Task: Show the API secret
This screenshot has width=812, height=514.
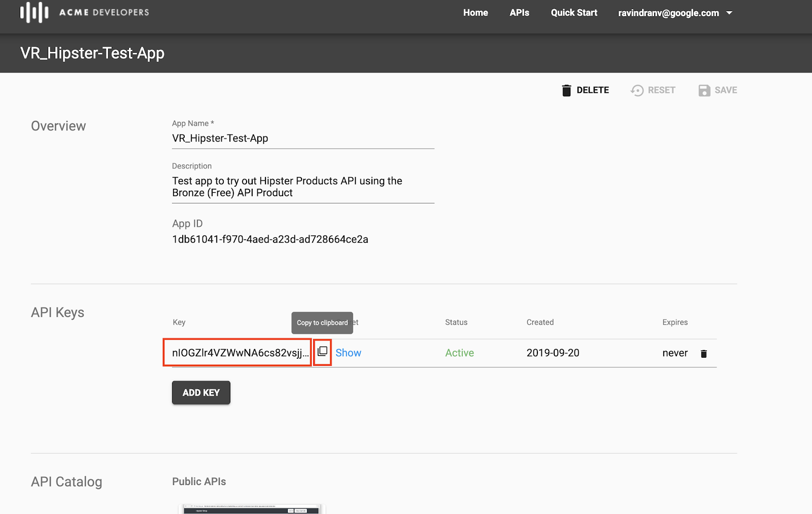Action: 348,353
